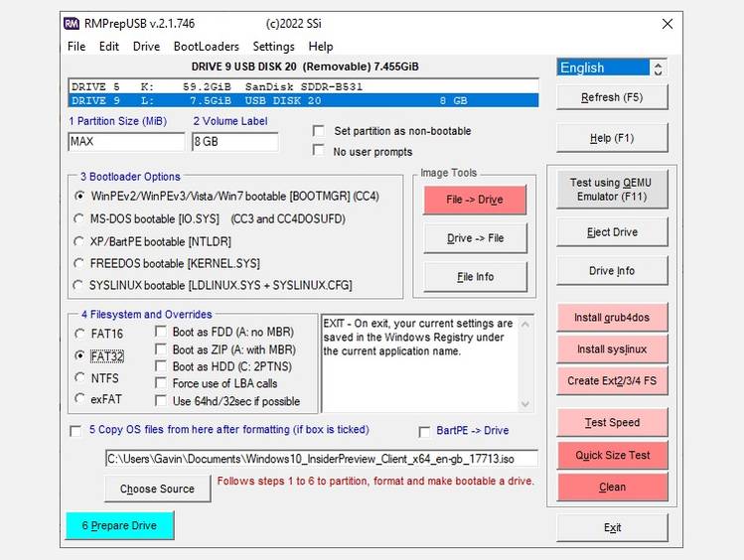Click Quick Size Test button
Image resolution: width=744 pixels, height=560 pixels.
pos(612,455)
